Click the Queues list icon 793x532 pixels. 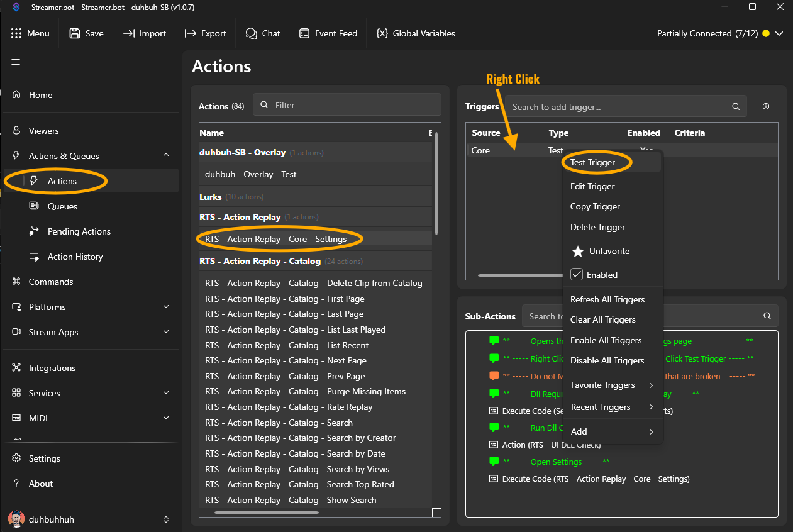pos(35,206)
